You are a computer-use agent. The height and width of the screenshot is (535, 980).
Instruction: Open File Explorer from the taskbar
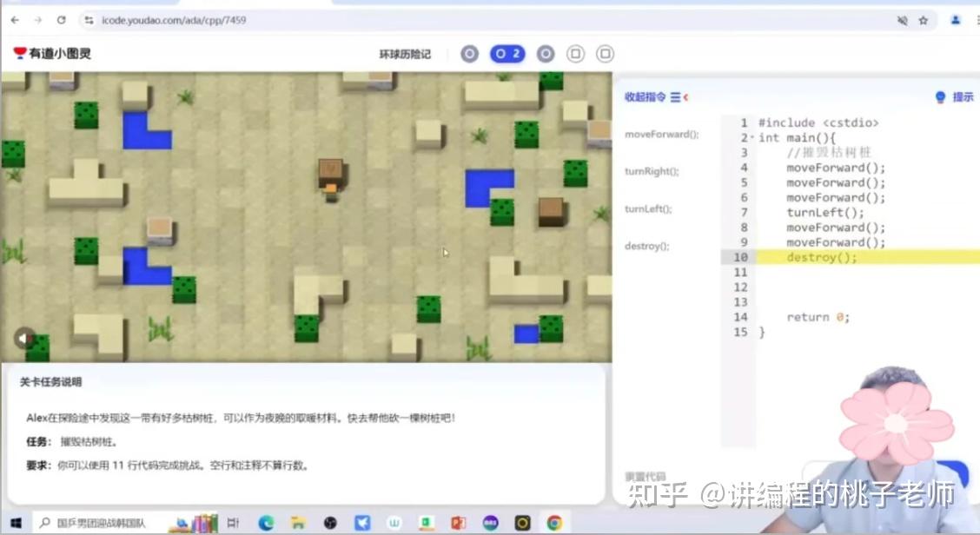(298, 523)
